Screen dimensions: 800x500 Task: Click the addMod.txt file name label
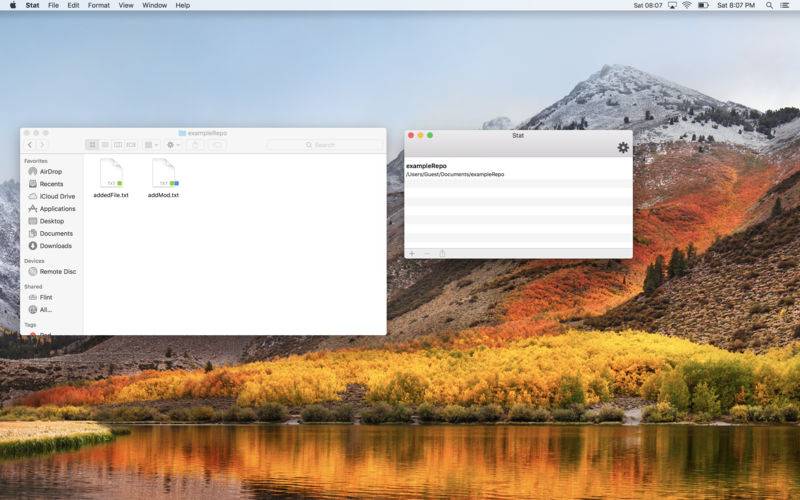(163, 195)
